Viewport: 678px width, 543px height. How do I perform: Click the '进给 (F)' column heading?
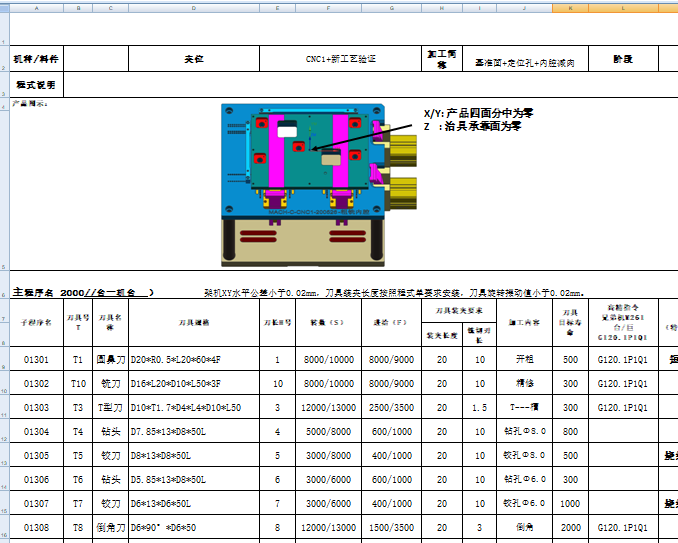point(391,323)
